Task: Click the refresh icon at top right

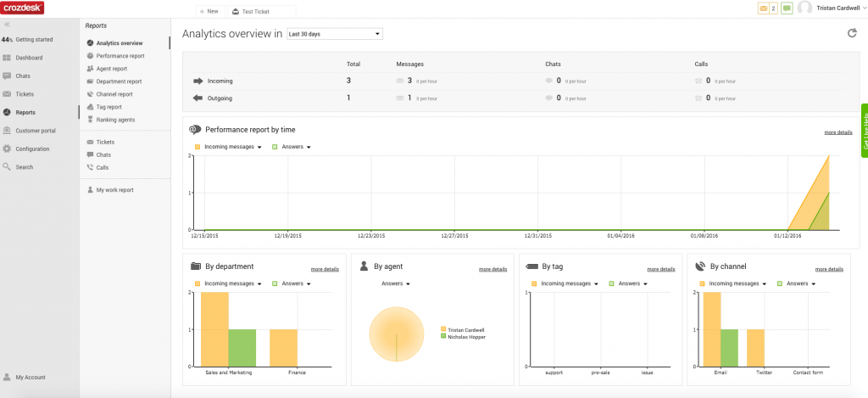Action: [853, 33]
